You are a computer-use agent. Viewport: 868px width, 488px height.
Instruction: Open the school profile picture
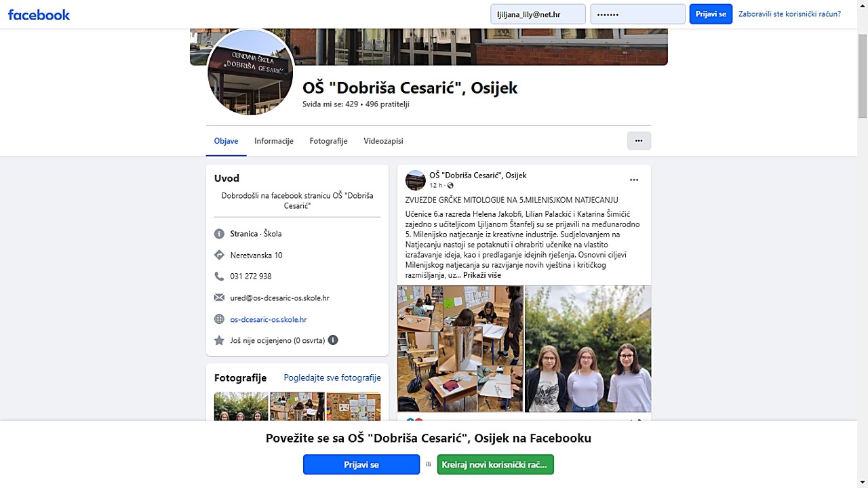tap(250, 72)
